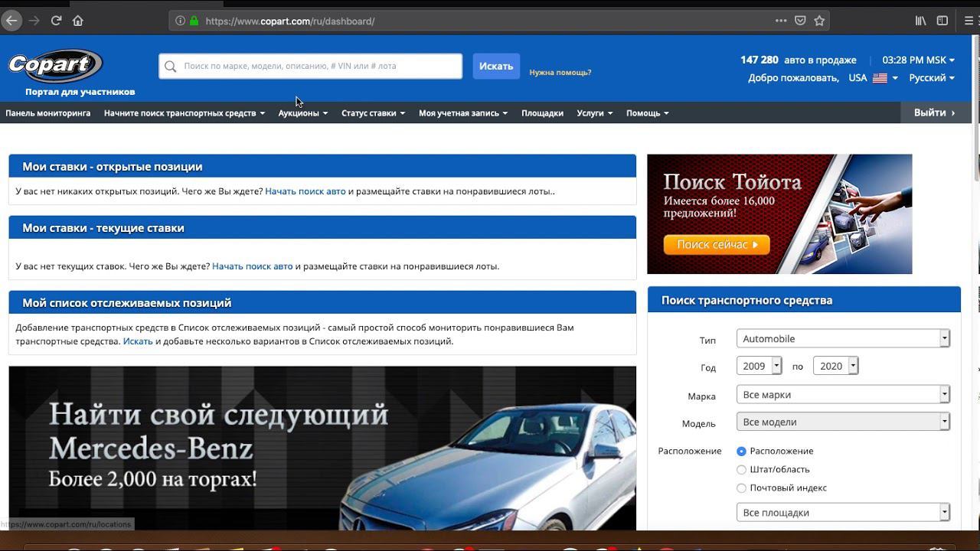Select the 'Штат/область' radio option
Viewport: 980px width, 551px height.
pos(741,470)
